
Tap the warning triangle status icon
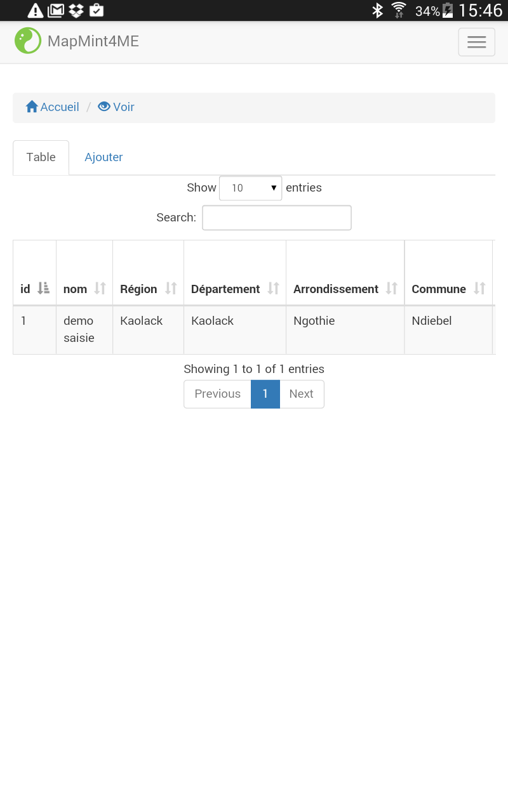[36, 10]
